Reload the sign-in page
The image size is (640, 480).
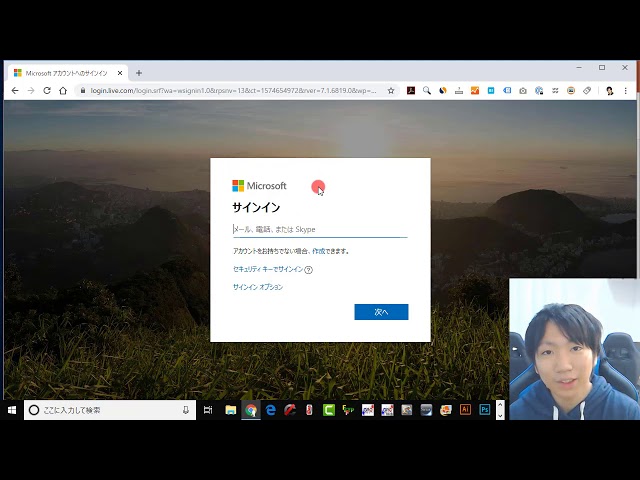(47, 91)
